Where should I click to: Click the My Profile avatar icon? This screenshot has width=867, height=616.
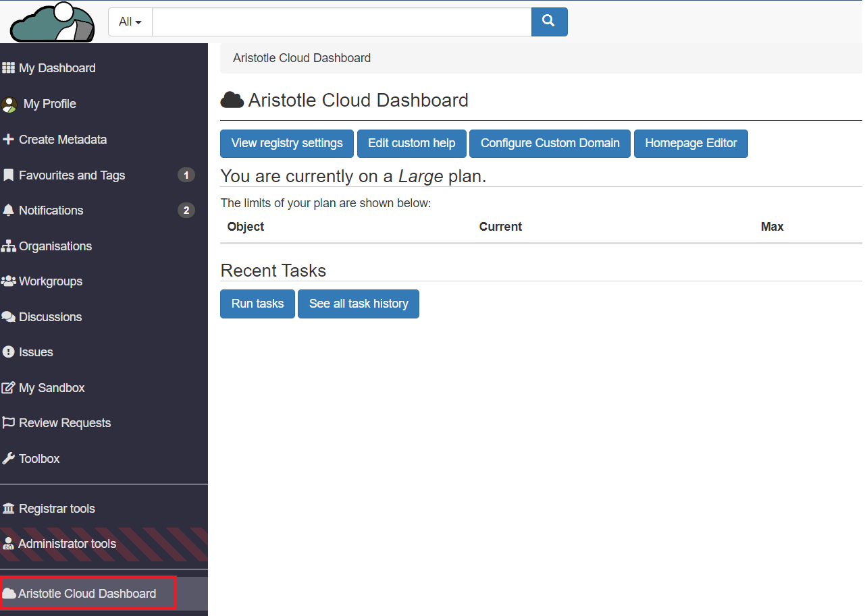[9, 104]
